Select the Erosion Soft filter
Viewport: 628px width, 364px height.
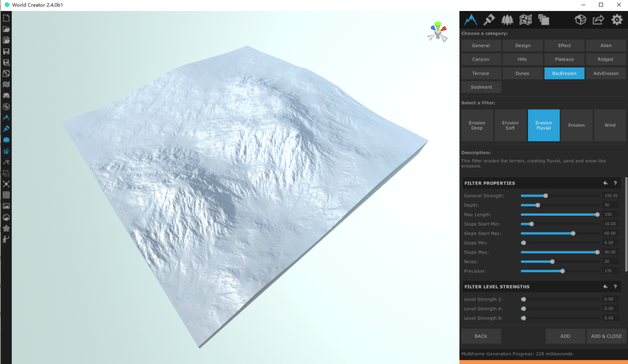[511, 126]
